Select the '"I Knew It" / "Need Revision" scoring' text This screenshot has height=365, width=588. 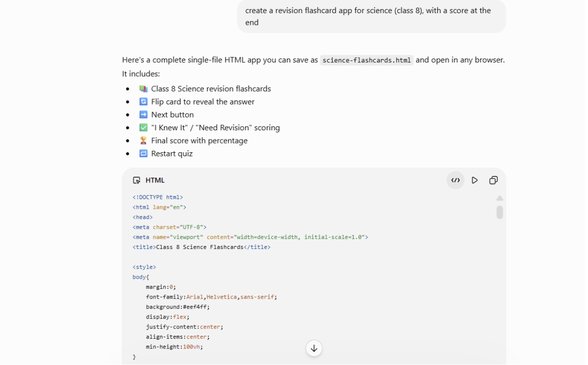pyautogui.click(x=215, y=127)
